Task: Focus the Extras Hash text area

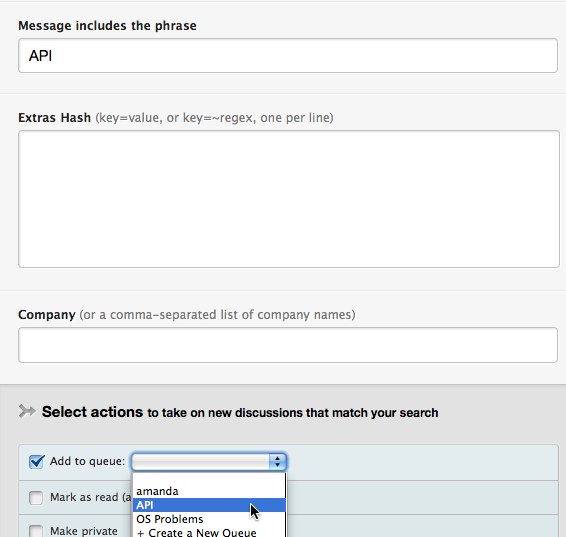Action: [x=289, y=199]
